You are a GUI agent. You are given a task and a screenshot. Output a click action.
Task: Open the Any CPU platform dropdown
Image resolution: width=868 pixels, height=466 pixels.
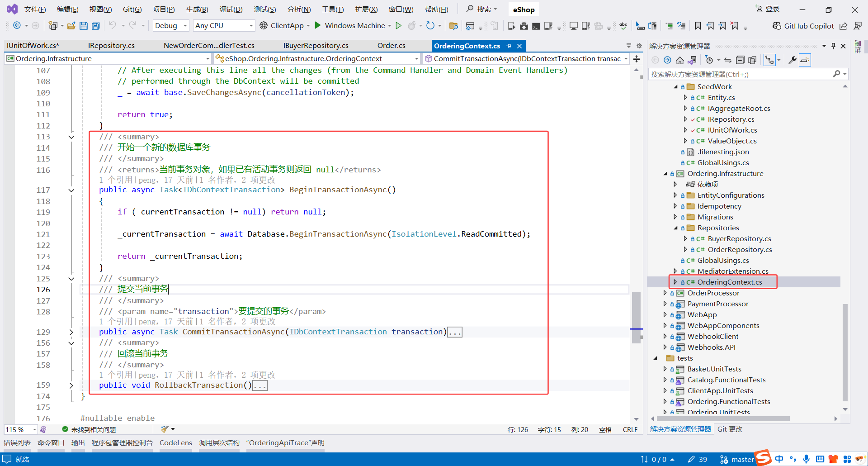pyautogui.click(x=224, y=26)
